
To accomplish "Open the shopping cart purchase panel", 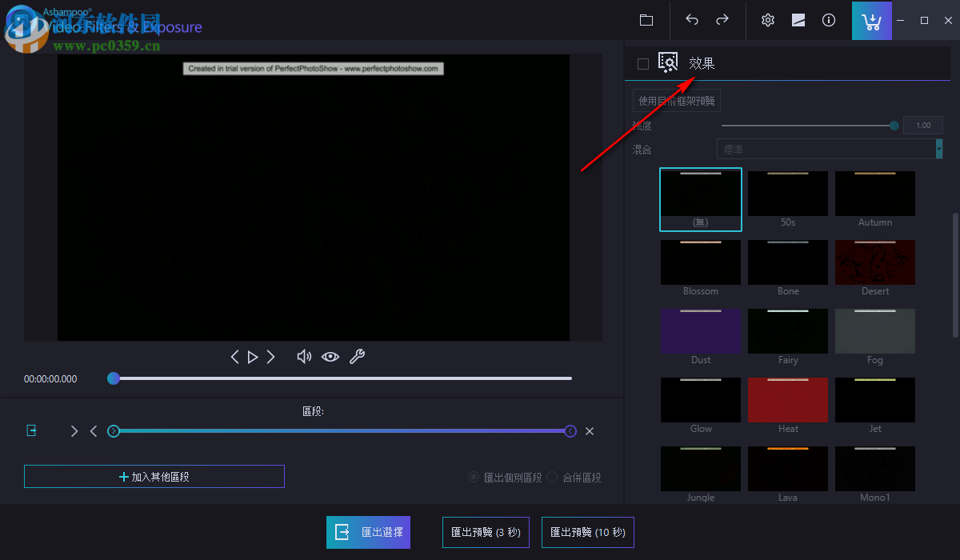I will tap(871, 20).
